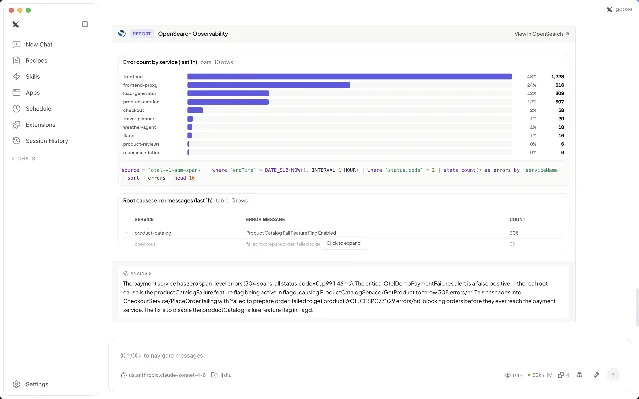Select the weather-agent service label

tap(139, 127)
